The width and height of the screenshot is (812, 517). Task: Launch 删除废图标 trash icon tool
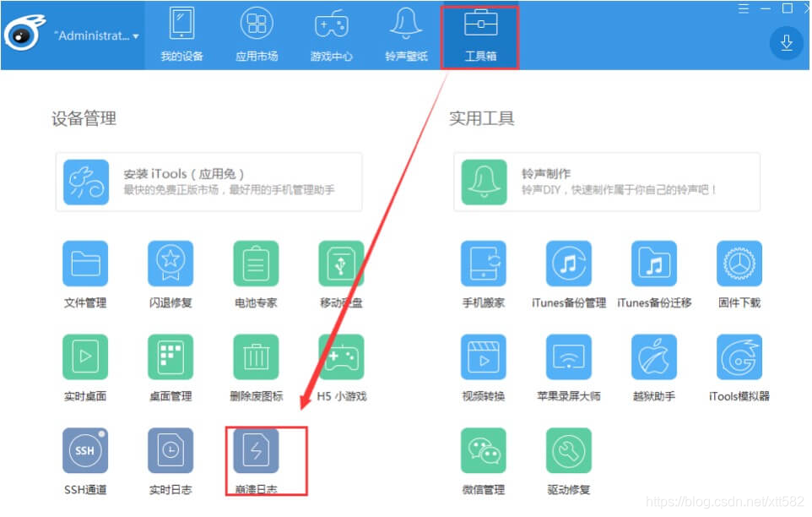pyautogui.click(x=256, y=357)
